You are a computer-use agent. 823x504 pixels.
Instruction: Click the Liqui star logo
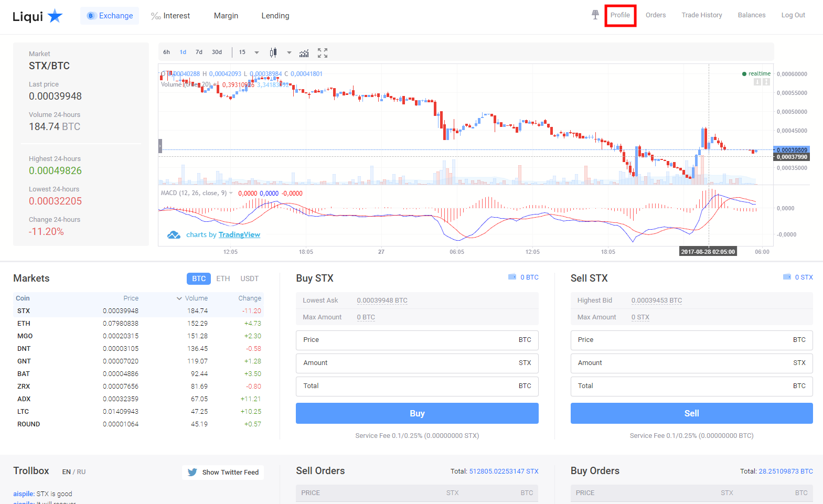tap(55, 16)
